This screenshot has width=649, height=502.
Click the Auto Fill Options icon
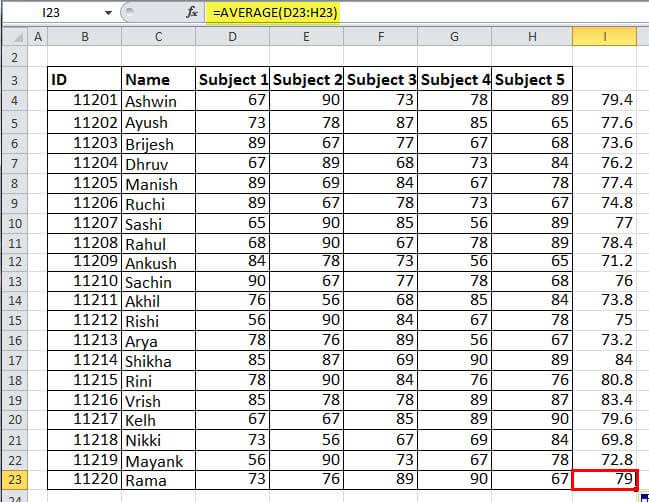pyautogui.click(x=644, y=497)
